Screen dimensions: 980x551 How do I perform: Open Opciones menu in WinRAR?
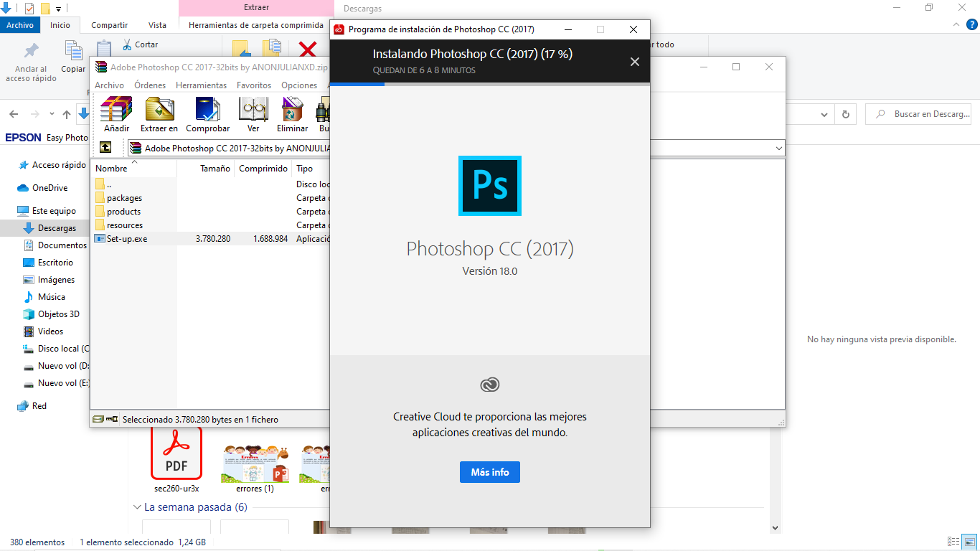click(x=299, y=85)
